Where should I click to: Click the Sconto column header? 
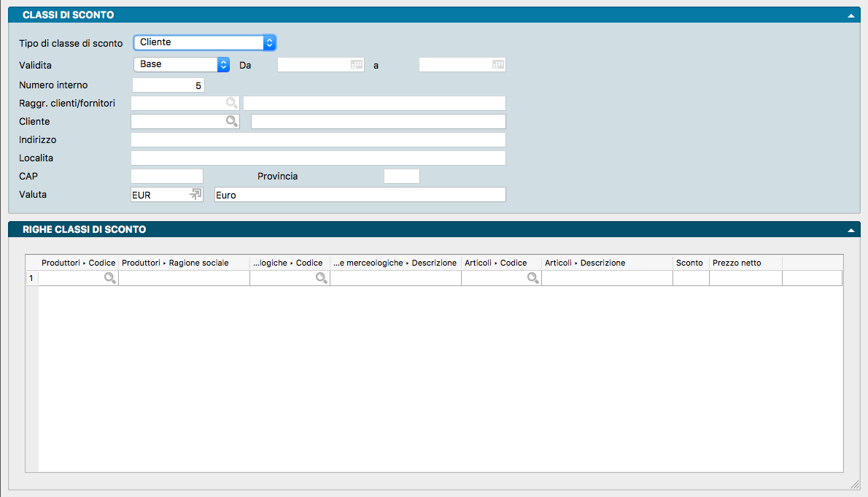point(690,263)
